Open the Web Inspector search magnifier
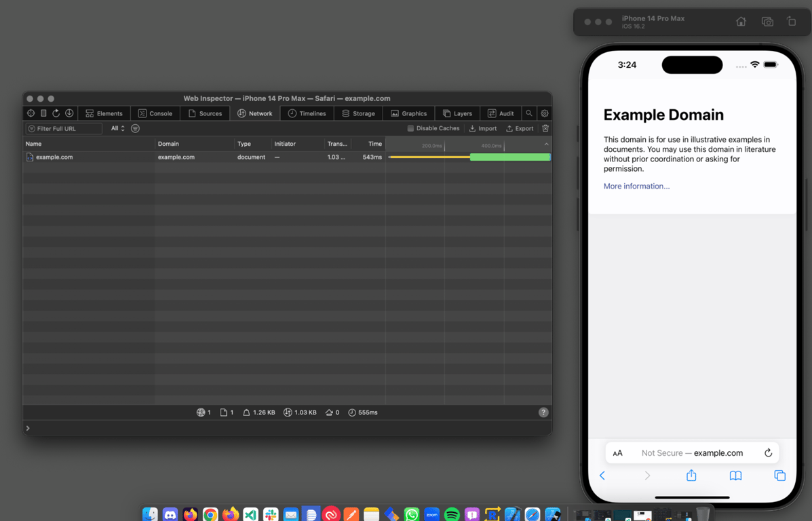 (528, 113)
